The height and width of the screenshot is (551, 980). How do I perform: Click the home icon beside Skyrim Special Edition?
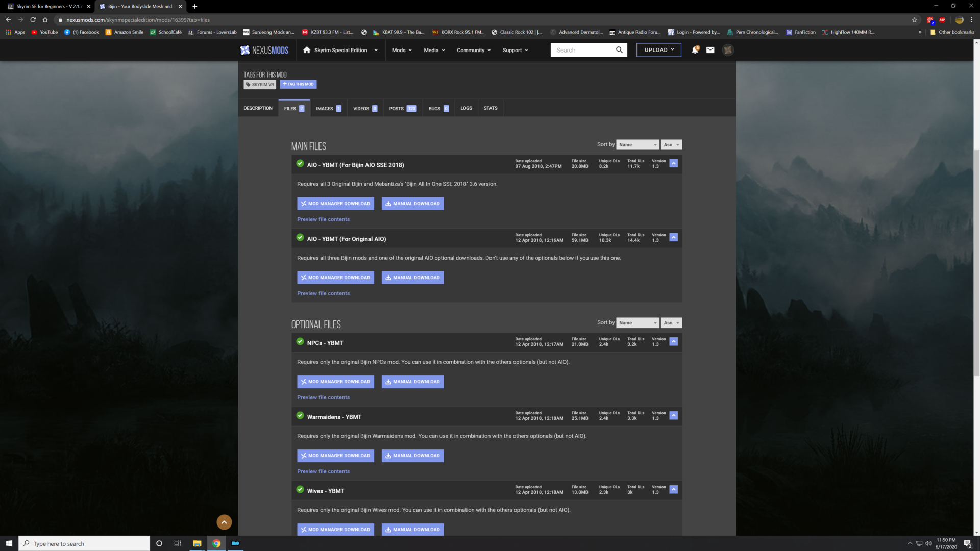(307, 50)
